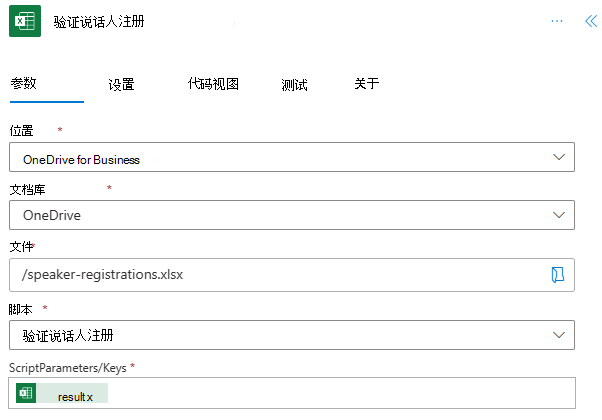Click the 文档库 field label

27,190
